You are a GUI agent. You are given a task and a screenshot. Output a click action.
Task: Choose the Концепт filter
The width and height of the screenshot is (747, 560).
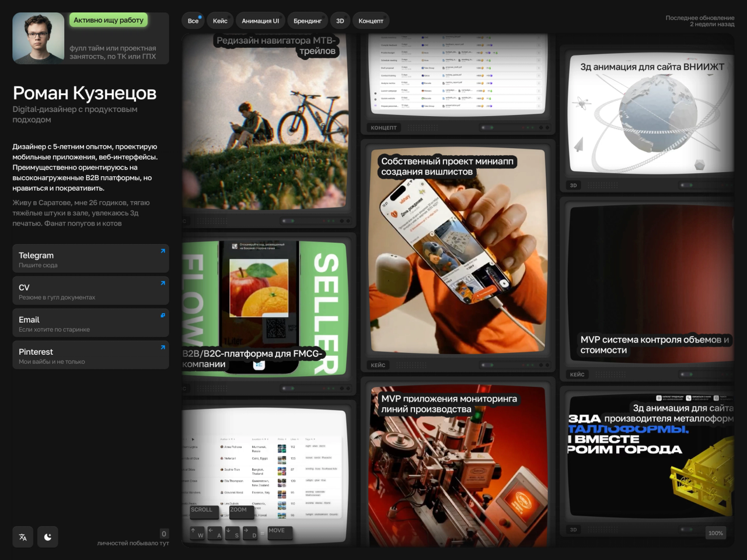[371, 21]
